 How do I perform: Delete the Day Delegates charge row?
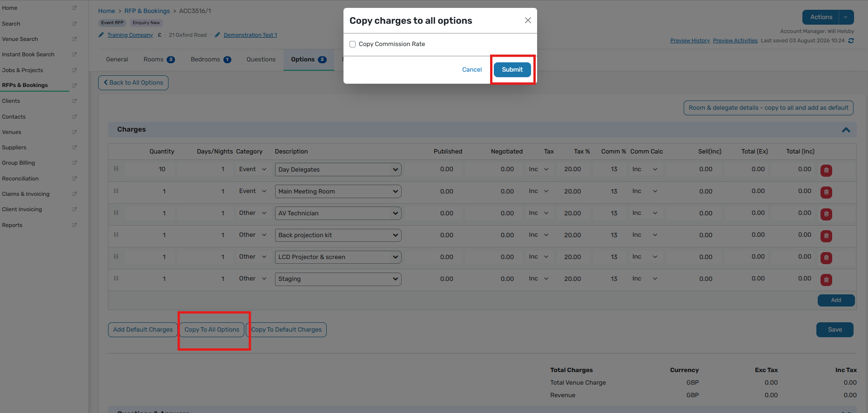pos(826,170)
